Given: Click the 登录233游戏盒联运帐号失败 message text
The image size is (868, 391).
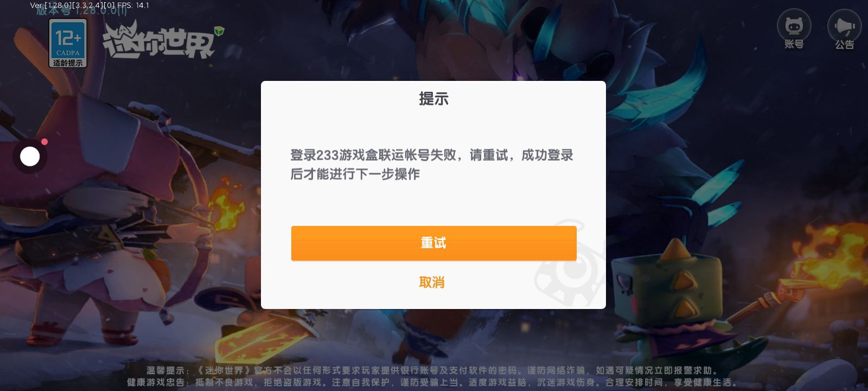Looking at the screenshot, I should pos(431,165).
